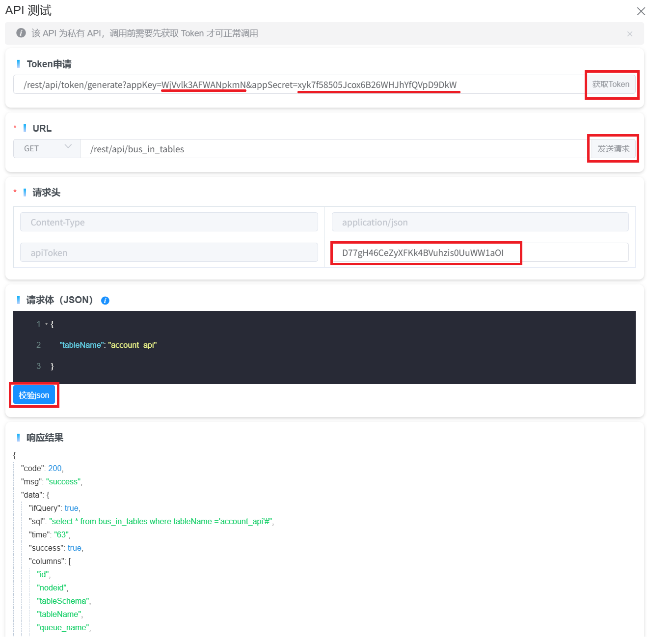647x644 pixels.
Task: Collapse the JSON object fold arrow on line 1
Action: click(x=47, y=324)
